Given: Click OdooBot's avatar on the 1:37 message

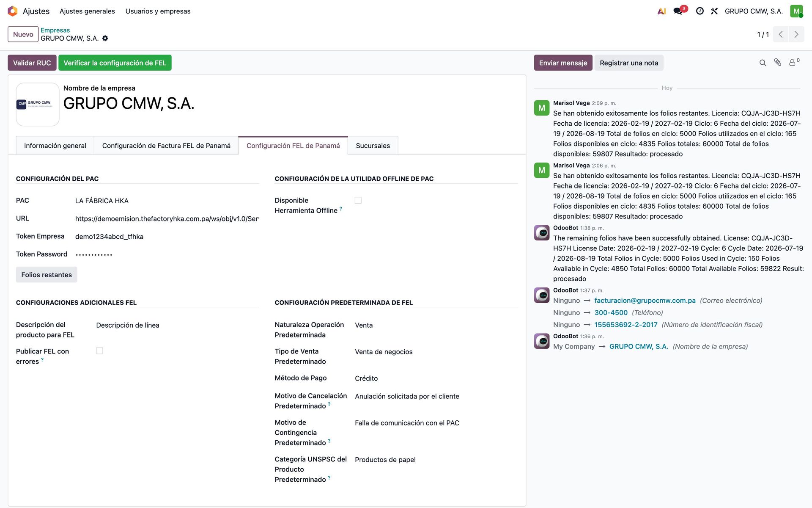Looking at the screenshot, I should (x=542, y=295).
